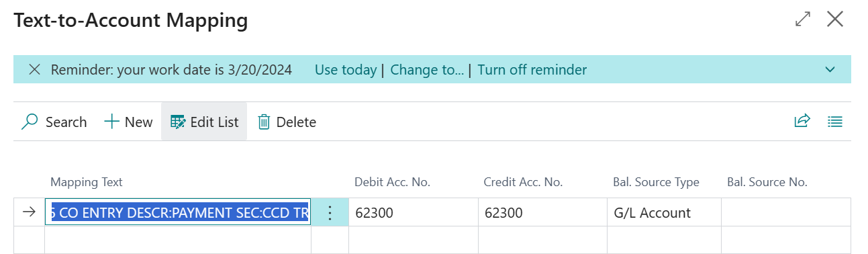Open the share icon menu
The width and height of the screenshot is (868, 254).
[x=802, y=122]
